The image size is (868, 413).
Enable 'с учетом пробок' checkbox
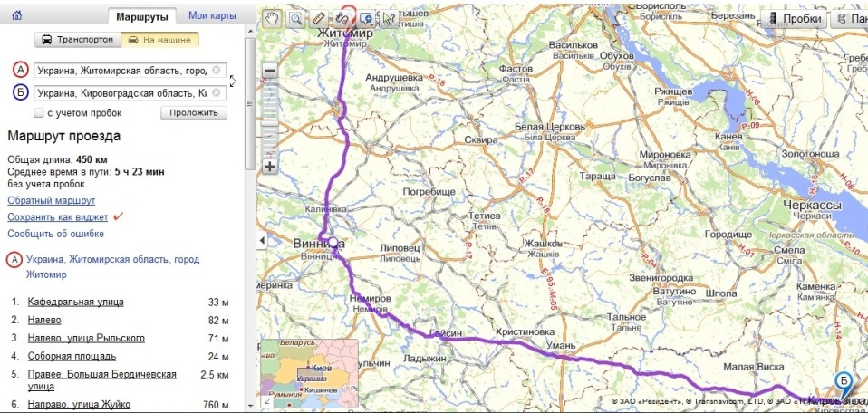[38, 113]
